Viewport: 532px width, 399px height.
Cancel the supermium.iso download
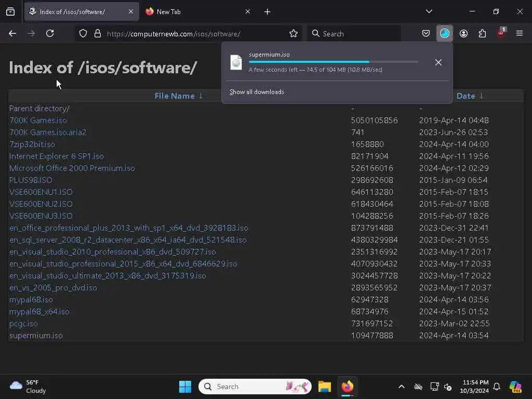pyautogui.click(x=438, y=62)
